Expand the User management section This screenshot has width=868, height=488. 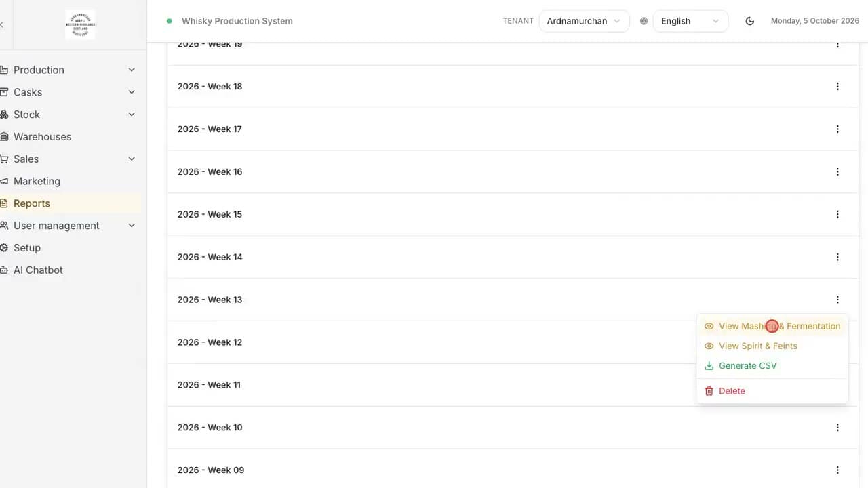tap(132, 226)
